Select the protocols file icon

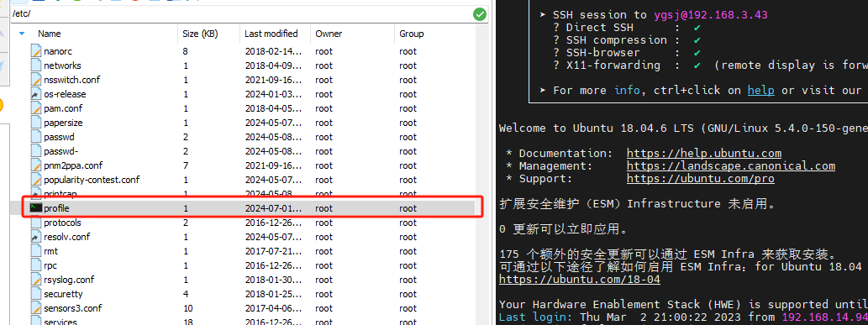click(x=36, y=223)
